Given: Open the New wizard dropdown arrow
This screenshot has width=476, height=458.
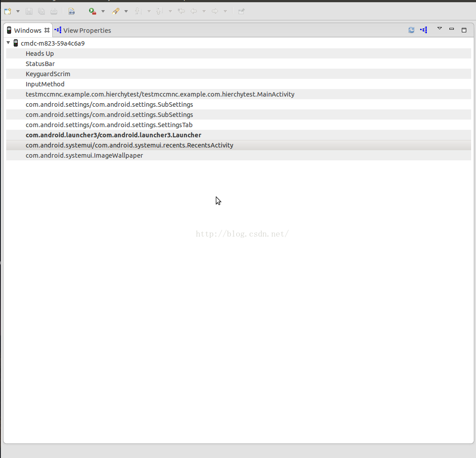Looking at the screenshot, I should point(18,12).
